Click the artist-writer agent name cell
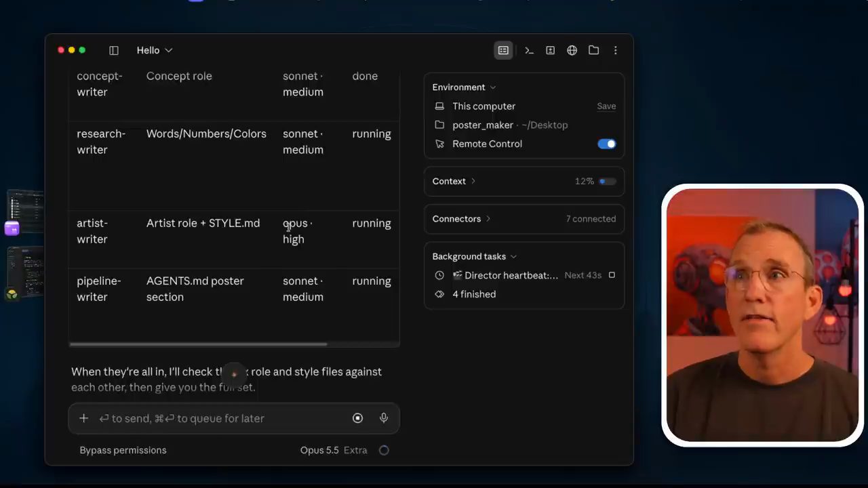 (92, 231)
